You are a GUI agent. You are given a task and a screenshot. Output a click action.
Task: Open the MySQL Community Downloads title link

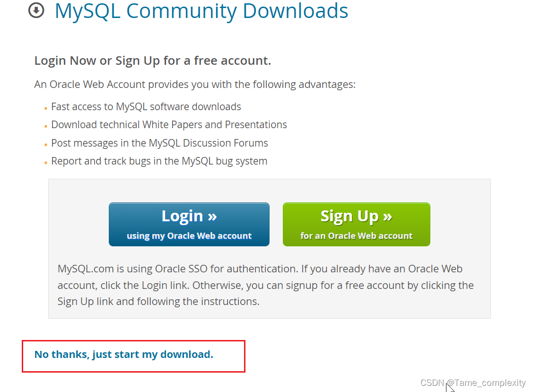pos(201,11)
